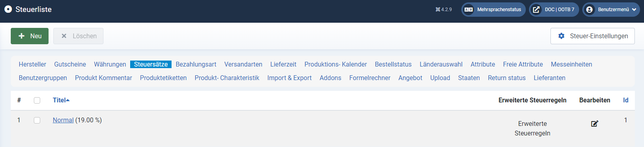Viewport: 644px width, 147px height.
Task: Switch to the Währungen tab
Action: tap(110, 65)
